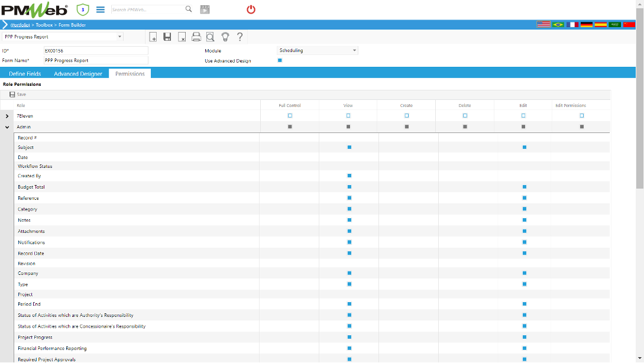Check Create permission for 7Eleven role

click(x=407, y=116)
